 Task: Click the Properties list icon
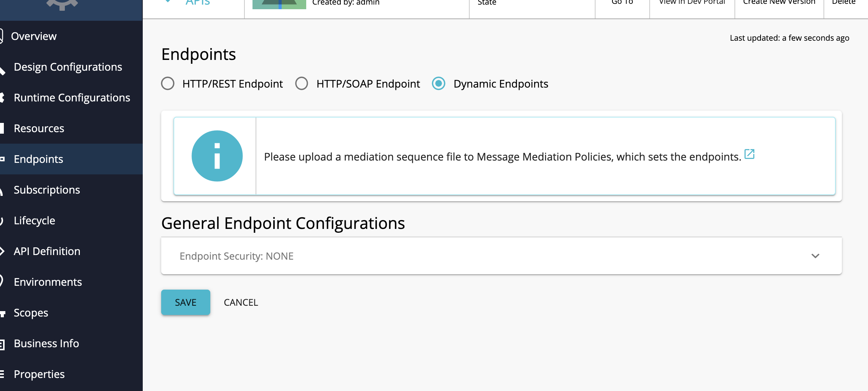[x=2, y=374]
